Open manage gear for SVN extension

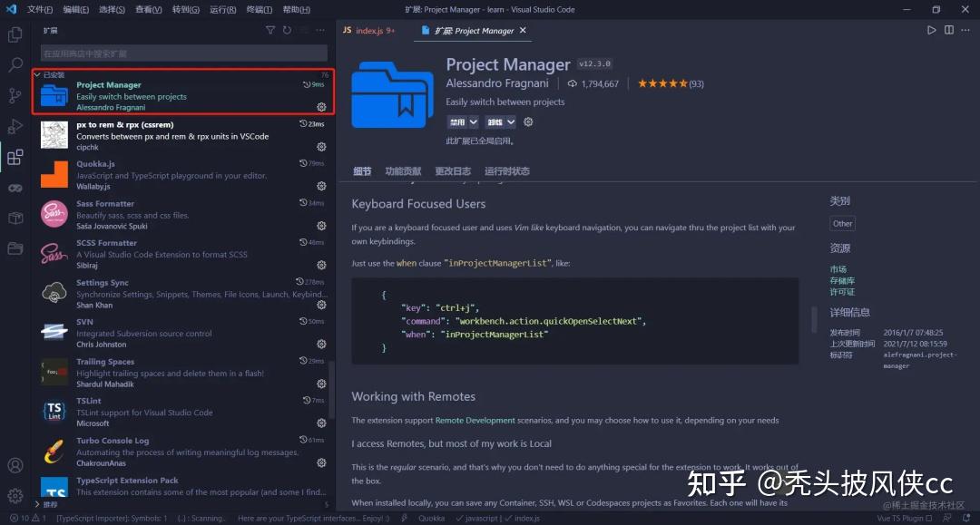coord(321,344)
